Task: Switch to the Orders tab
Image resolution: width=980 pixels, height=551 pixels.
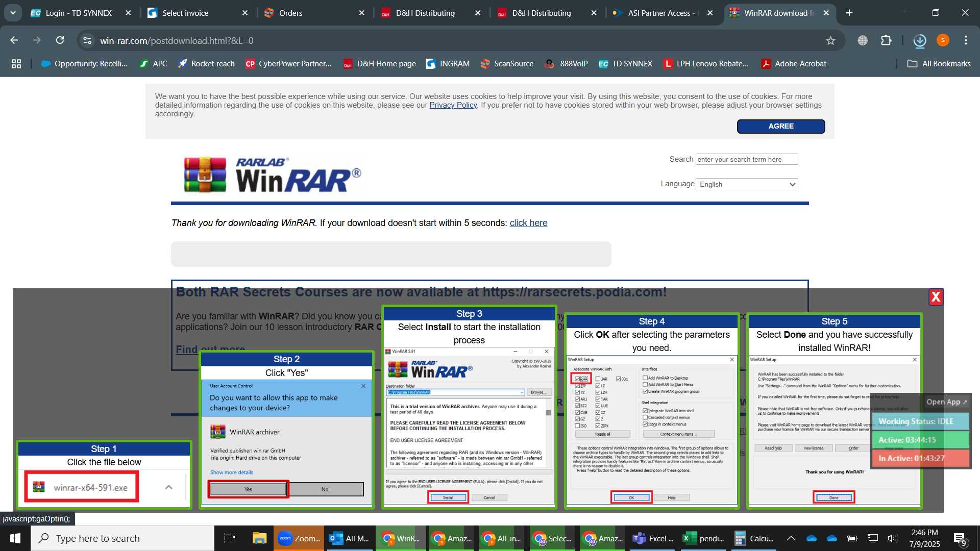Action: coord(290,13)
